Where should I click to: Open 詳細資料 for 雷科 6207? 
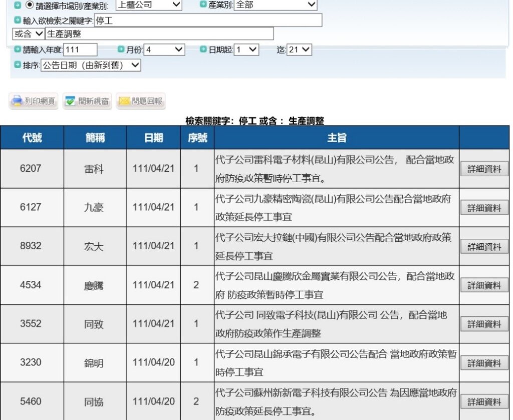[x=484, y=169]
